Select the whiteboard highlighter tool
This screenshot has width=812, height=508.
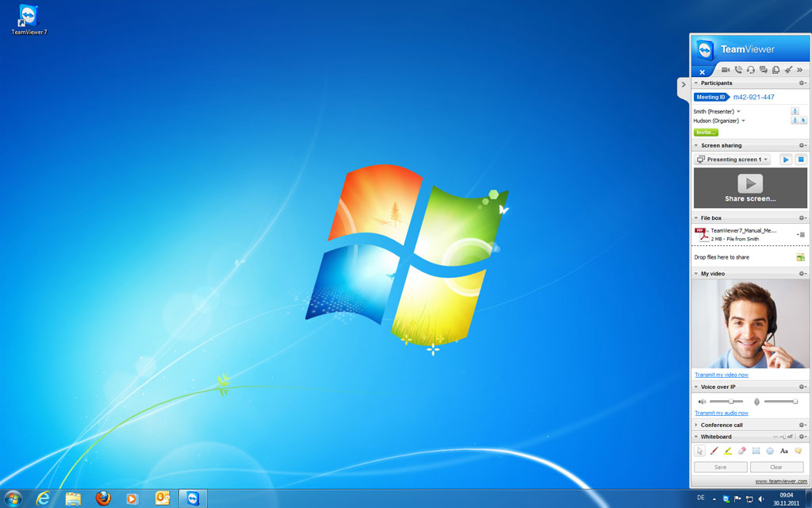[x=728, y=451]
